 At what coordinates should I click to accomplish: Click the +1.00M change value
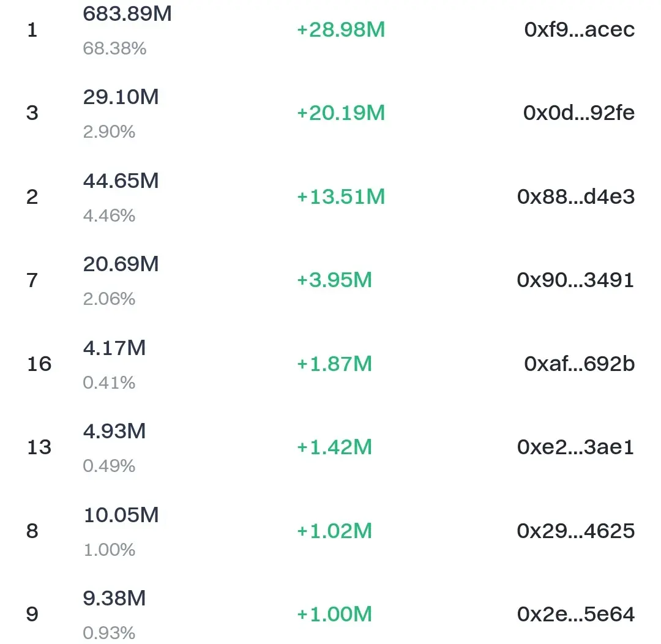click(x=335, y=614)
